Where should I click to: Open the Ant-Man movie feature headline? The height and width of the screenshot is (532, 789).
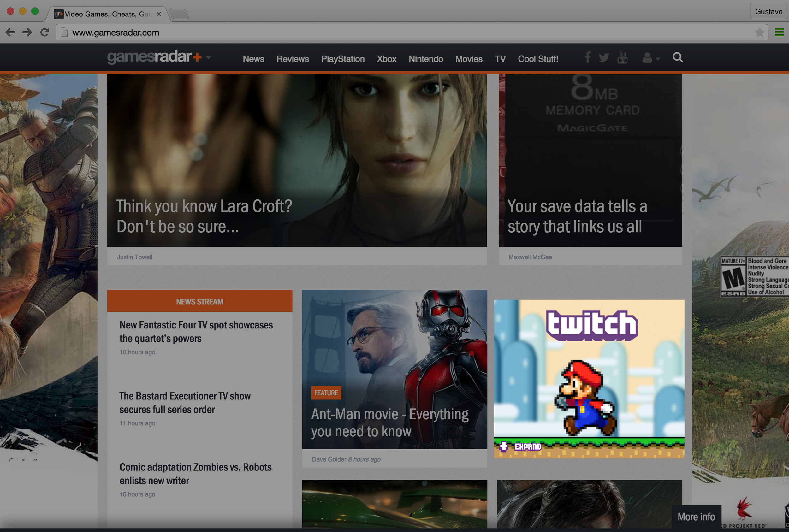click(x=390, y=423)
